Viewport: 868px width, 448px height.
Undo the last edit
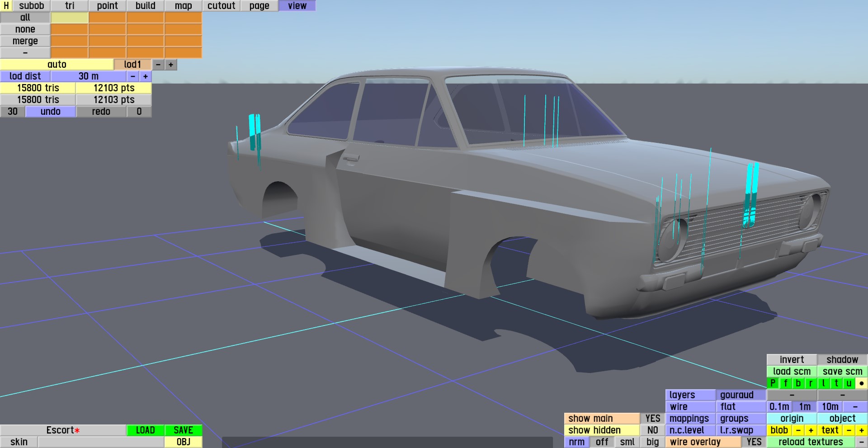click(51, 112)
